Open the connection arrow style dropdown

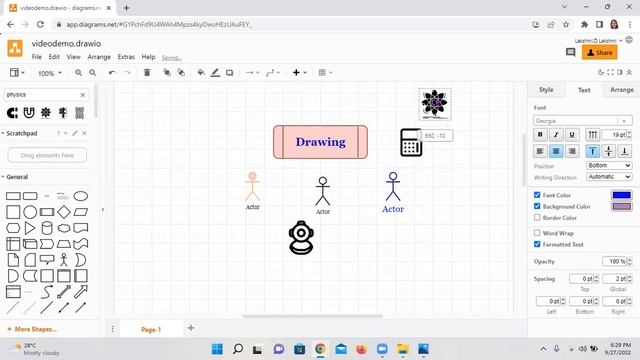[252, 73]
